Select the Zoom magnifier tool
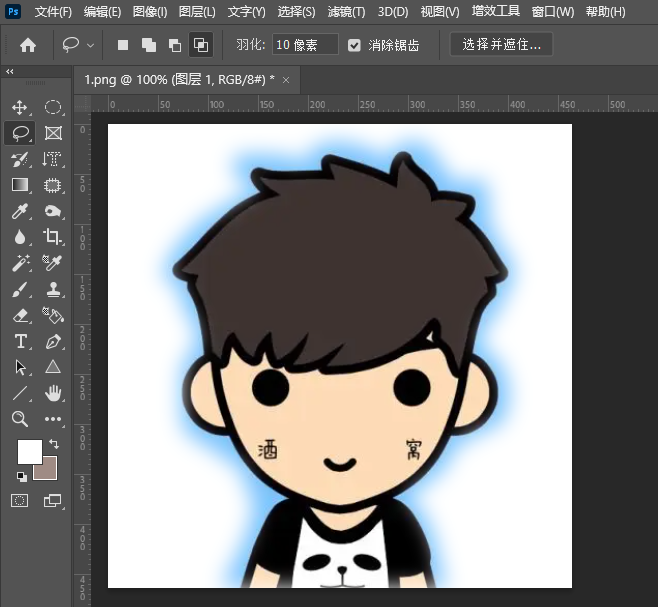 pyautogui.click(x=20, y=419)
